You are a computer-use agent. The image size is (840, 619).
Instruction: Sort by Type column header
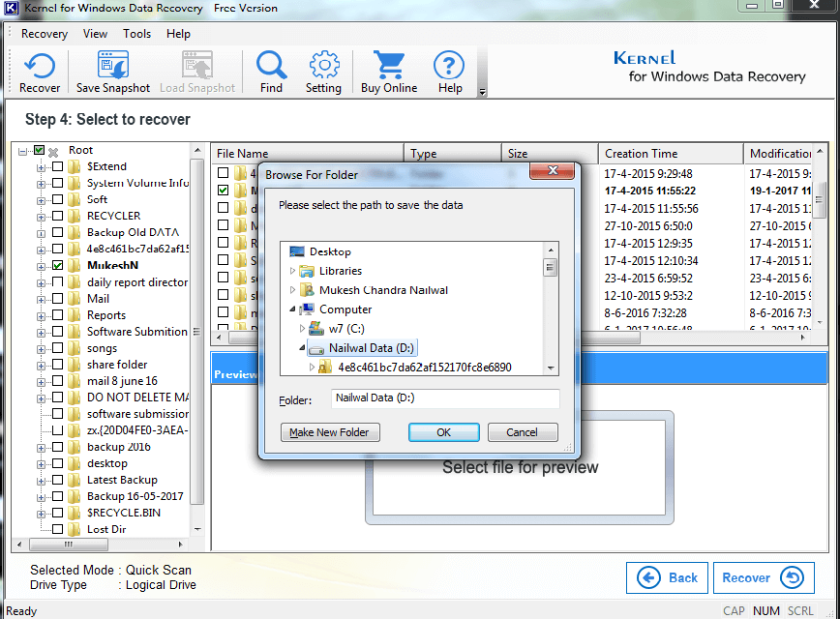[453, 154]
